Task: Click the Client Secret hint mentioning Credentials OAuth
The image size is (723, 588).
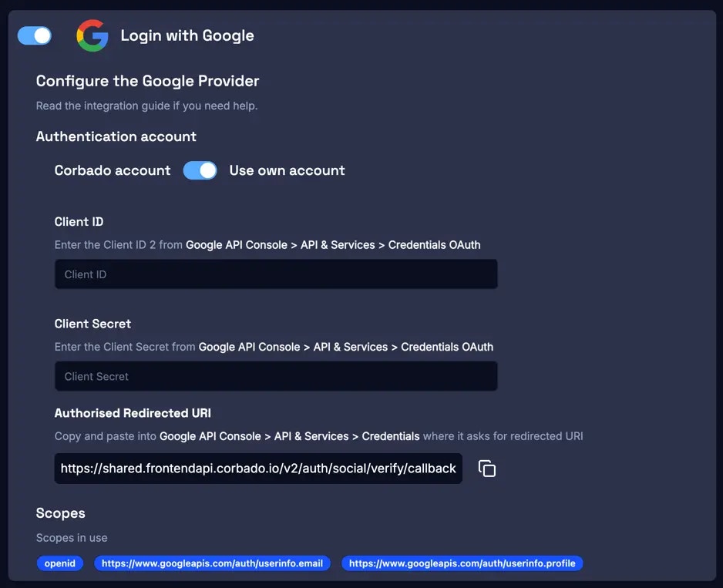Action: click(274, 347)
